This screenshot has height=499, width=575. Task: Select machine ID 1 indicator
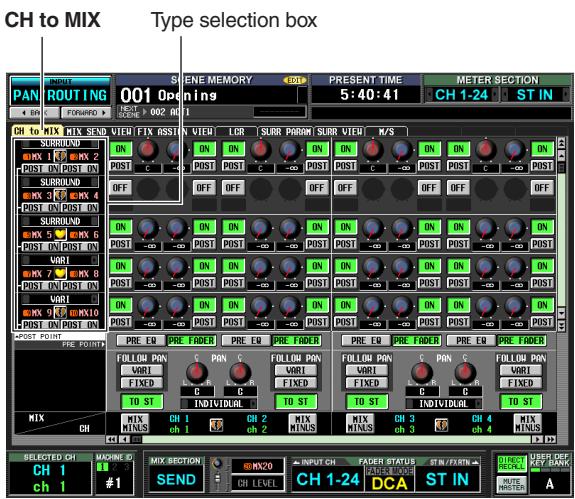pyautogui.click(x=103, y=467)
